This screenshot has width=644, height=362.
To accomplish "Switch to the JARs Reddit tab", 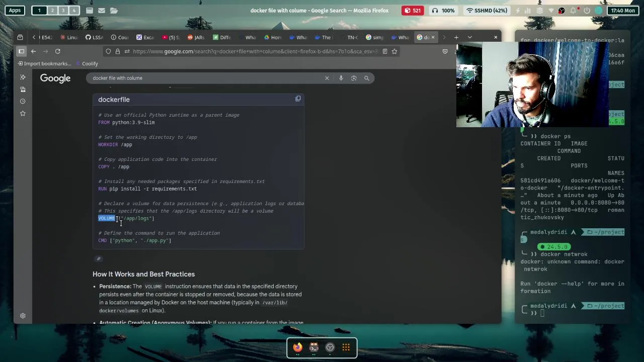I will [x=196, y=37].
